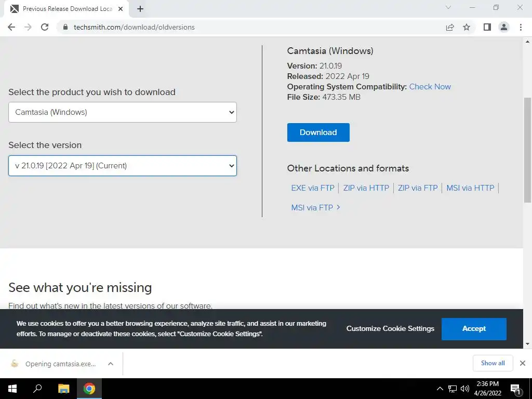532x399 pixels.
Task: Open the Chrome three-dot menu
Action: (521, 27)
